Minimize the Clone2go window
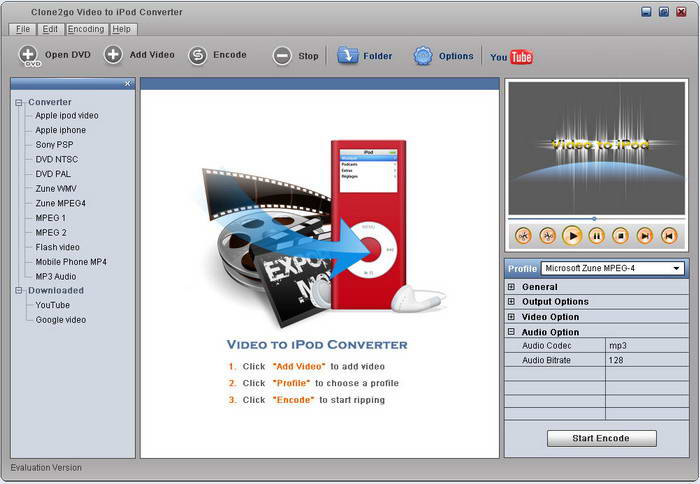The width and height of the screenshot is (700, 484). 646,12
